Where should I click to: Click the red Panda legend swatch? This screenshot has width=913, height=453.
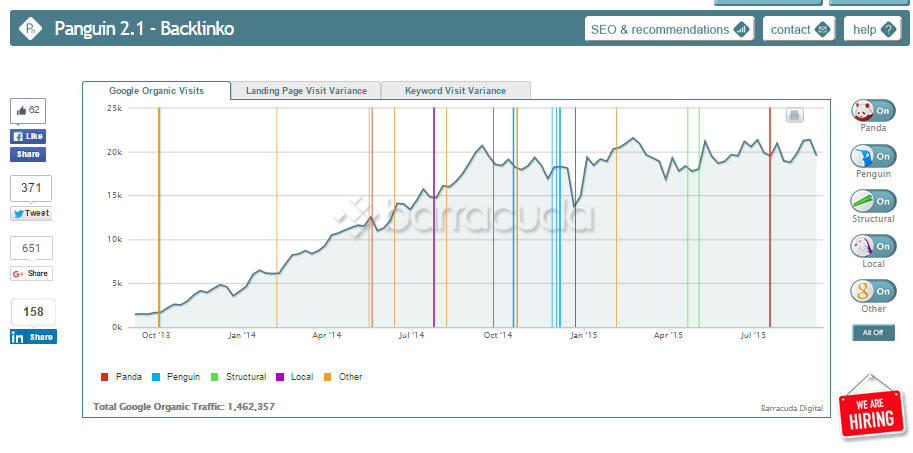105,377
